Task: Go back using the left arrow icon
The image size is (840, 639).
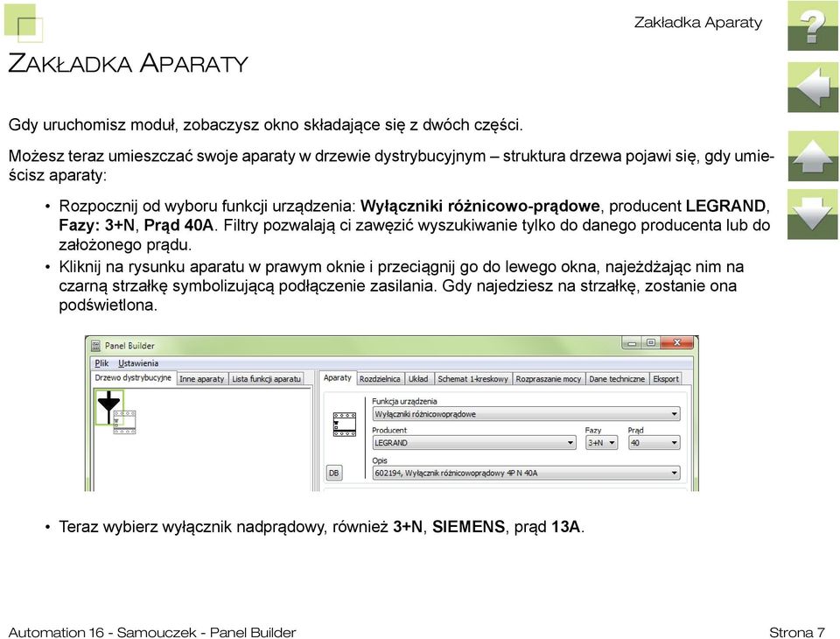Action: click(x=813, y=88)
